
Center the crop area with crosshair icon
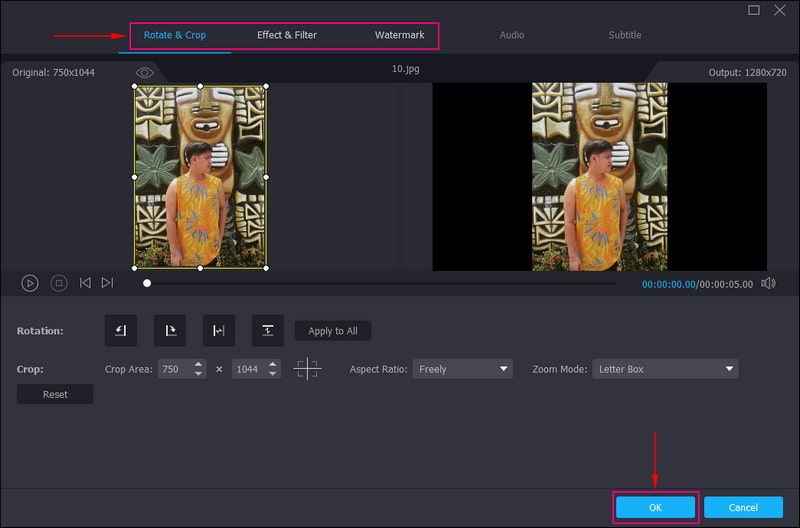307,369
